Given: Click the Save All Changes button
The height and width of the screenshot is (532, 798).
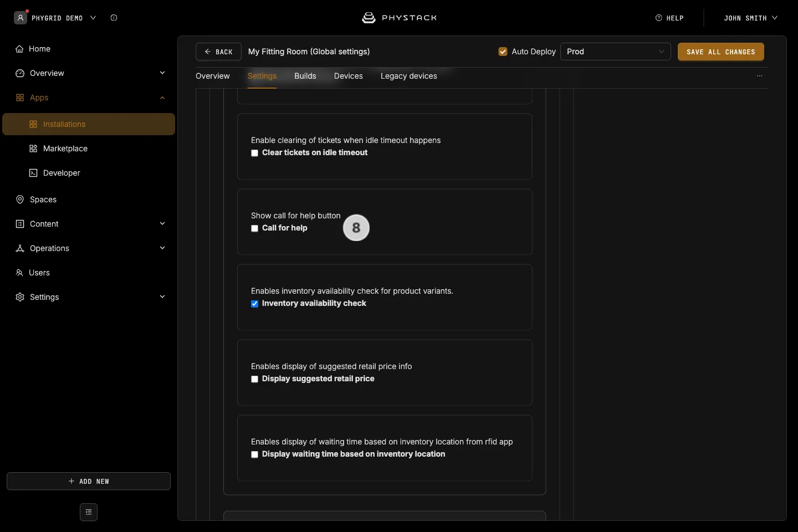Looking at the screenshot, I should pyautogui.click(x=721, y=52).
